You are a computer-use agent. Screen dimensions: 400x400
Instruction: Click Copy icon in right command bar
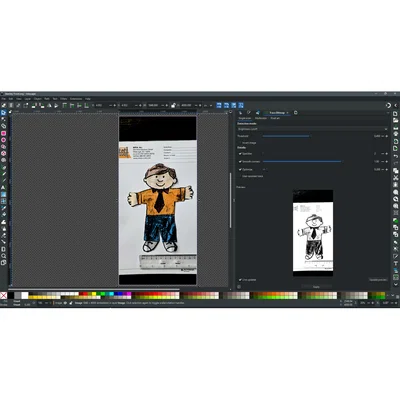pos(396,171)
